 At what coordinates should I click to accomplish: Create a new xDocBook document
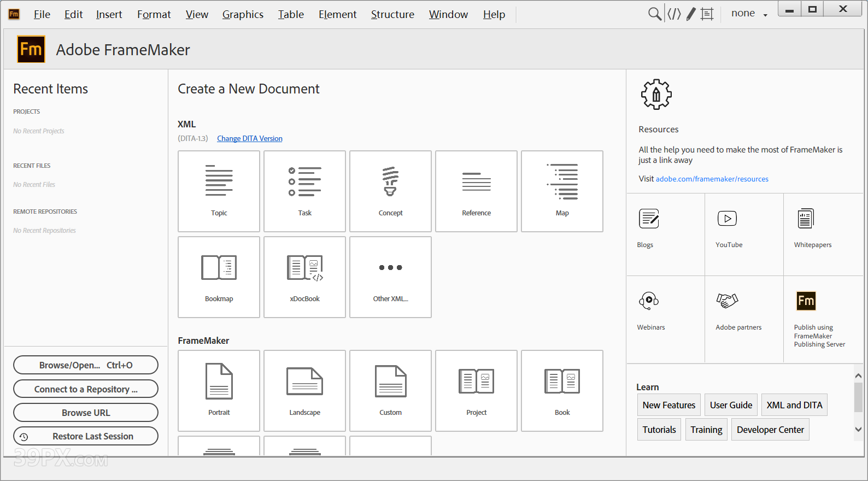point(304,277)
